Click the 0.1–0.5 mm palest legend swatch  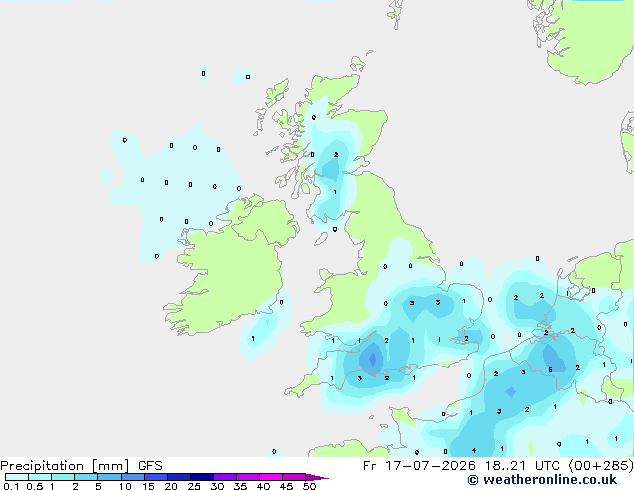17,477
